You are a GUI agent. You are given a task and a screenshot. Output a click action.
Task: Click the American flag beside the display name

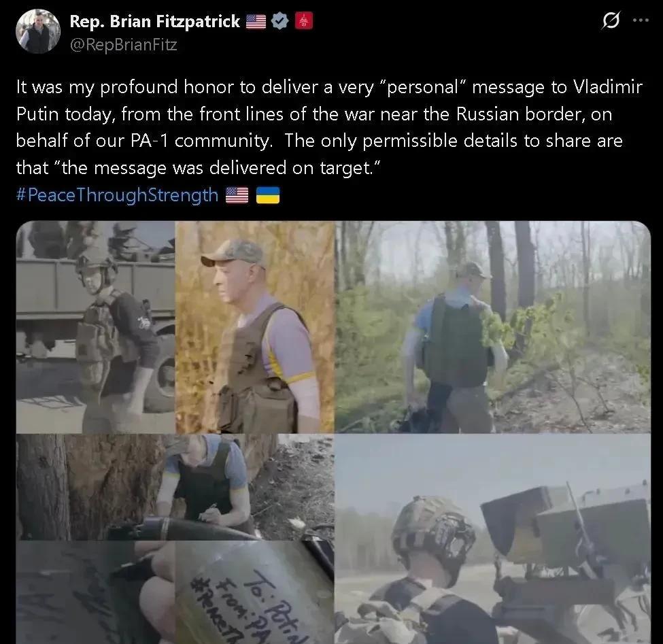point(256,21)
